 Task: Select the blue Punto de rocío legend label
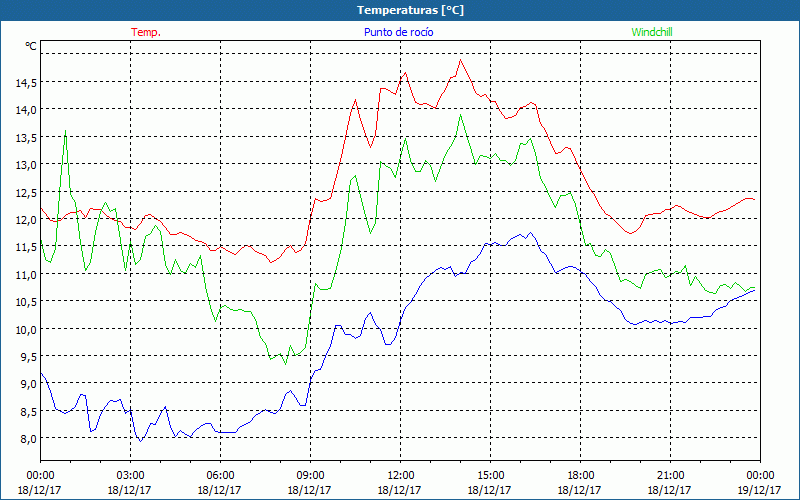pos(398,32)
